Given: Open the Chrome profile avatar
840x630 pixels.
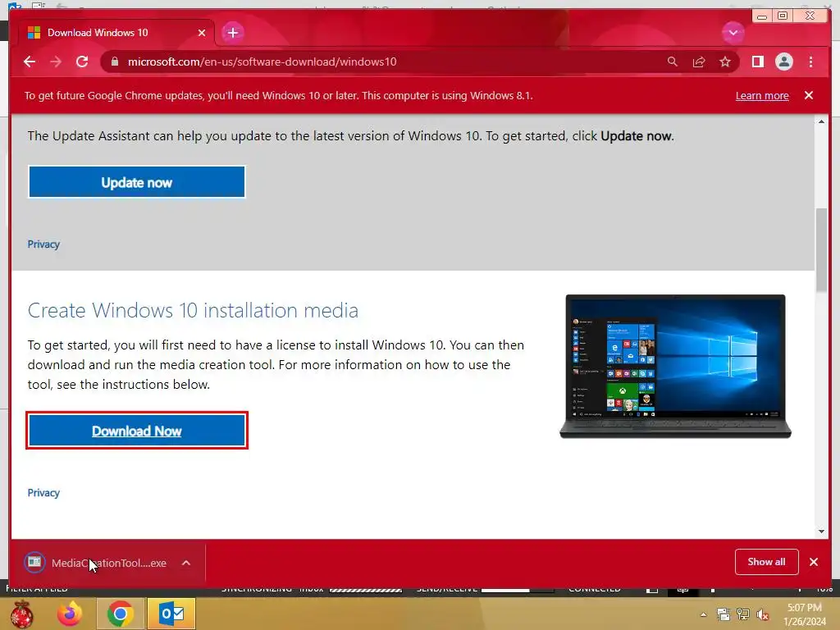Looking at the screenshot, I should pos(783,62).
